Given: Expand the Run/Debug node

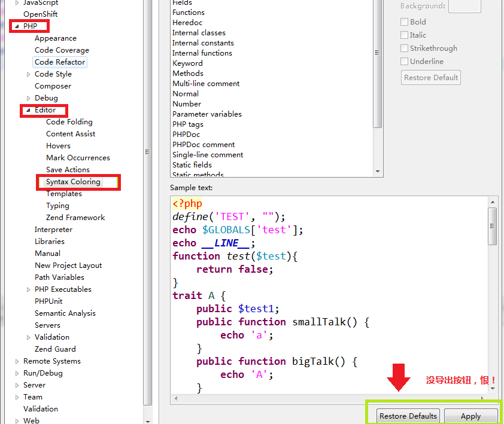Looking at the screenshot, I should [x=17, y=373].
